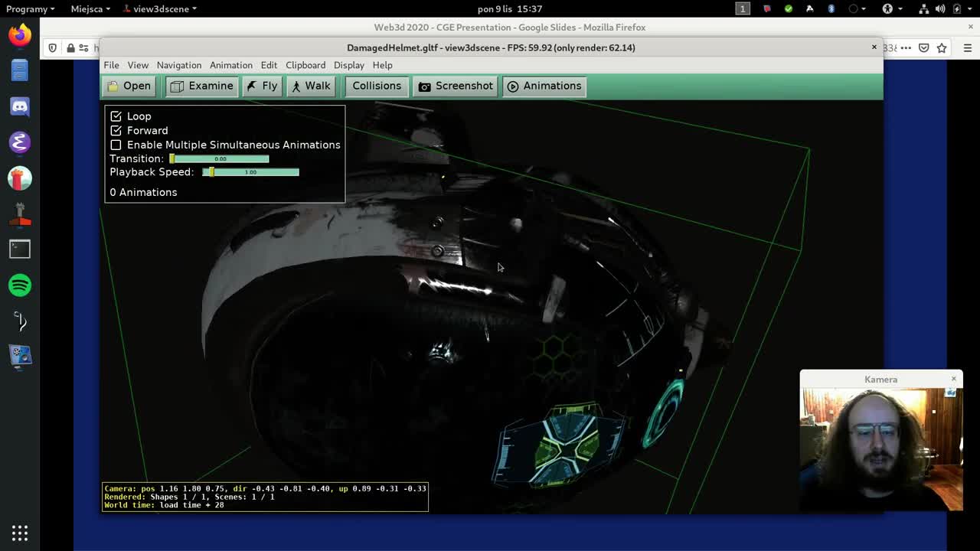Open Spotify from the dock

[x=19, y=285]
